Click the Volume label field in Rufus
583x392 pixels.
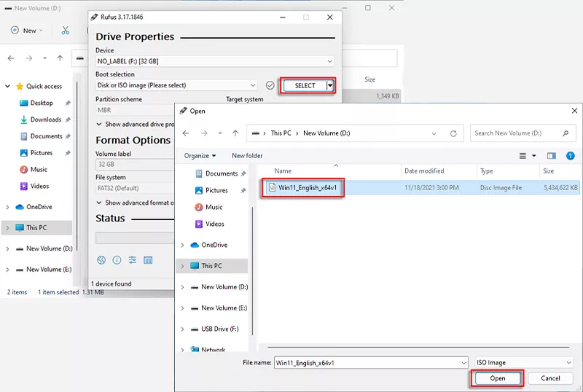pyautogui.click(x=135, y=165)
